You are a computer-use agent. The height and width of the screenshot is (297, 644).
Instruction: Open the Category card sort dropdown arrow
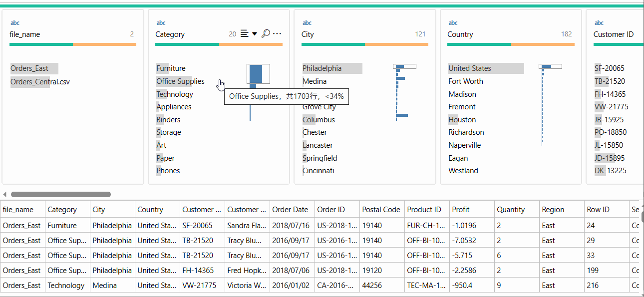pyautogui.click(x=255, y=34)
